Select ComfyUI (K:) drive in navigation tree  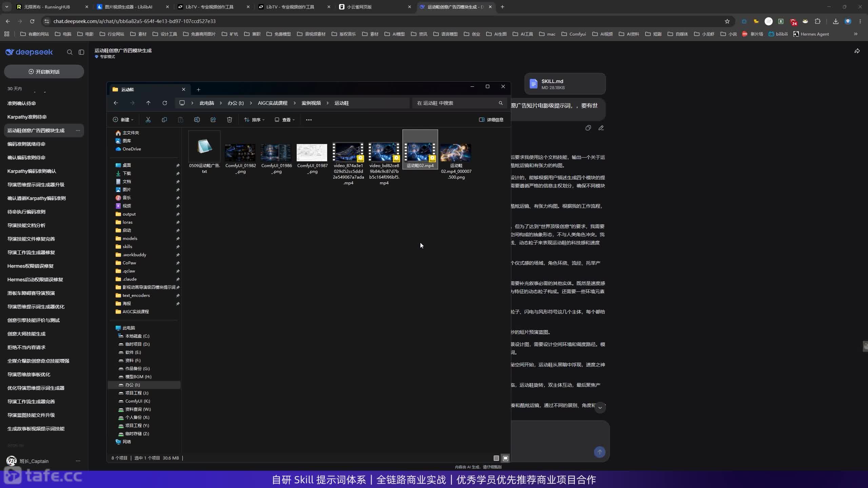click(144, 401)
